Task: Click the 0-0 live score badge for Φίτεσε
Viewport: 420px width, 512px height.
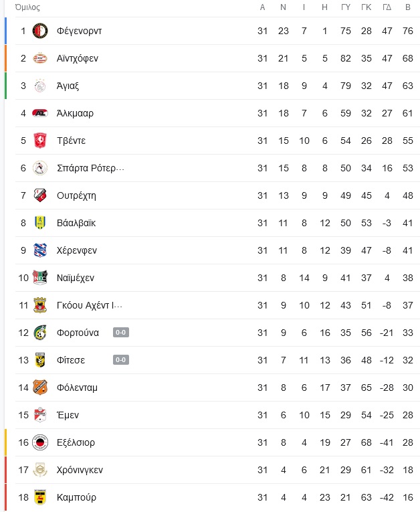Action: click(121, 360)
